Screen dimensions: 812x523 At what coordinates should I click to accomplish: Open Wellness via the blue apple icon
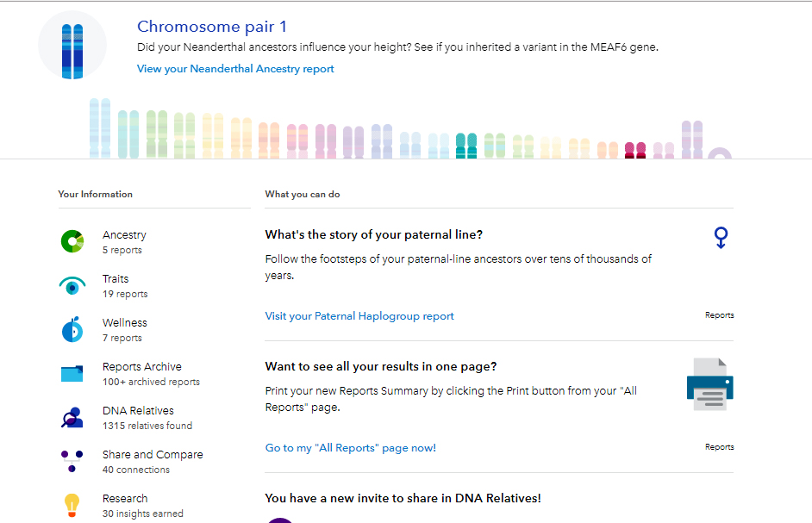click(x=72, y=330)
